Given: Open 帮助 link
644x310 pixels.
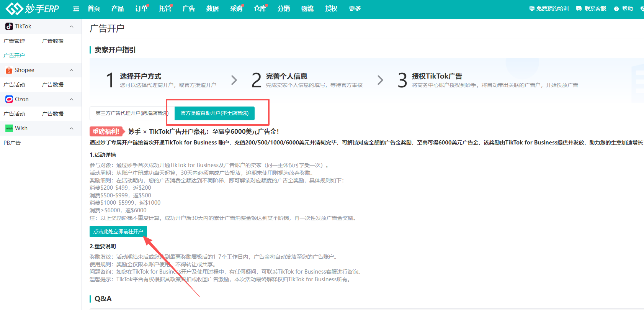Looking at the screenshot, I should tap(628, 9).
